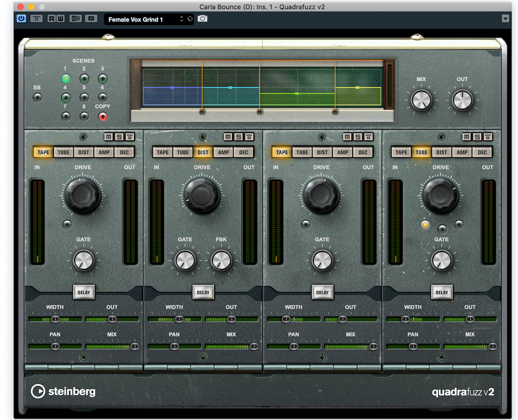Click the small round button under band 1 Drive

(67, 224)
